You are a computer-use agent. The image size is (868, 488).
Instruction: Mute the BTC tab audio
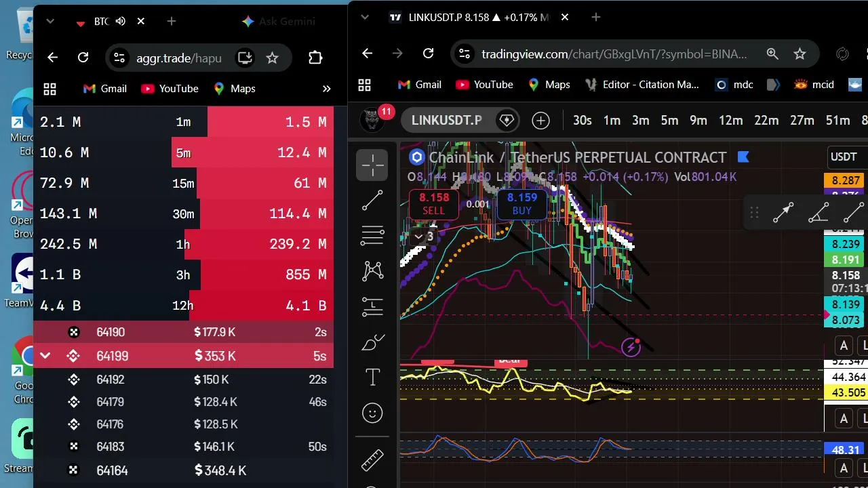click(x=121, y=22)
